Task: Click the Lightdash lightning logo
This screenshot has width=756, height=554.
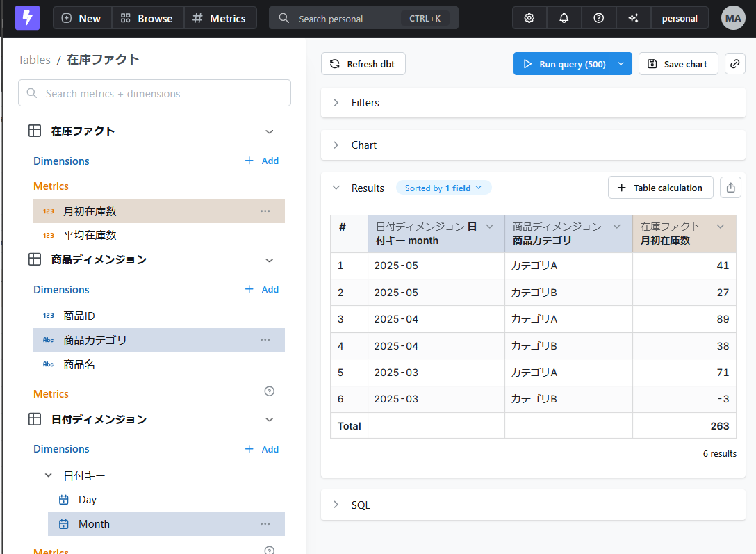Action: [x=28, y=18]
